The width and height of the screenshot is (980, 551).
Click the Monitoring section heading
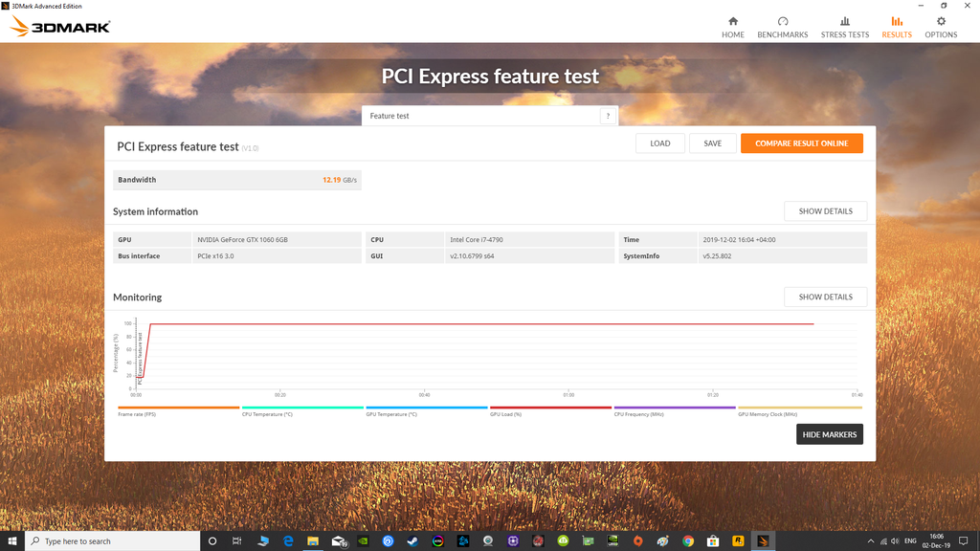coord(138,298)
